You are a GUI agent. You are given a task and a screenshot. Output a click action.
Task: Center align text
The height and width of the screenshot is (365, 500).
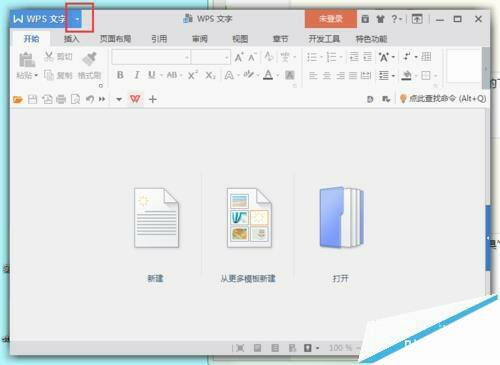(x=327, y=76)
